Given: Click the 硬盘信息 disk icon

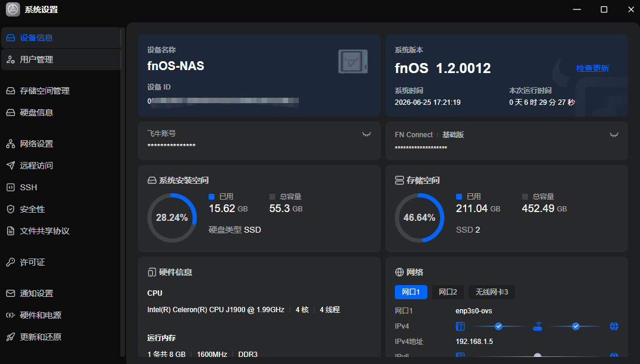Looking at the screenshot, I should 11,112.
